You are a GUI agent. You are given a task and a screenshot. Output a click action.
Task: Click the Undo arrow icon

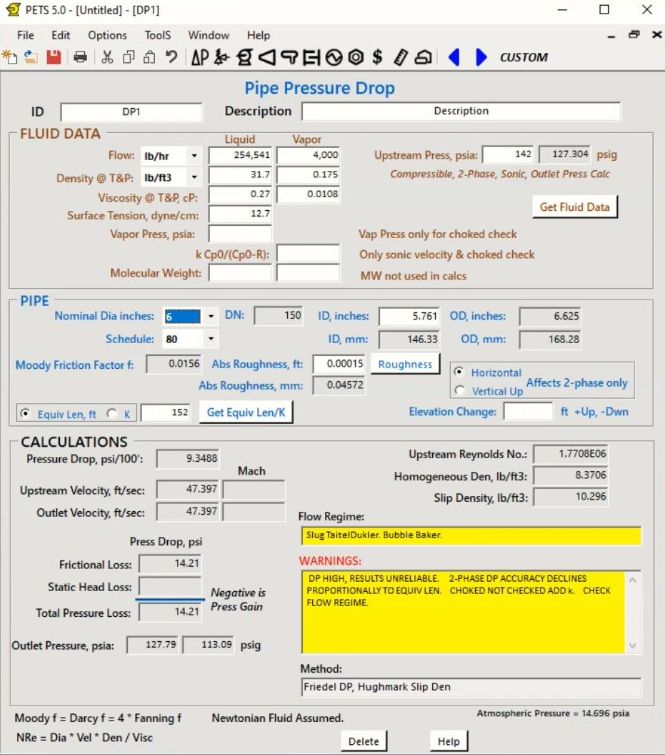pyautogui.click(x=171, y=57)
